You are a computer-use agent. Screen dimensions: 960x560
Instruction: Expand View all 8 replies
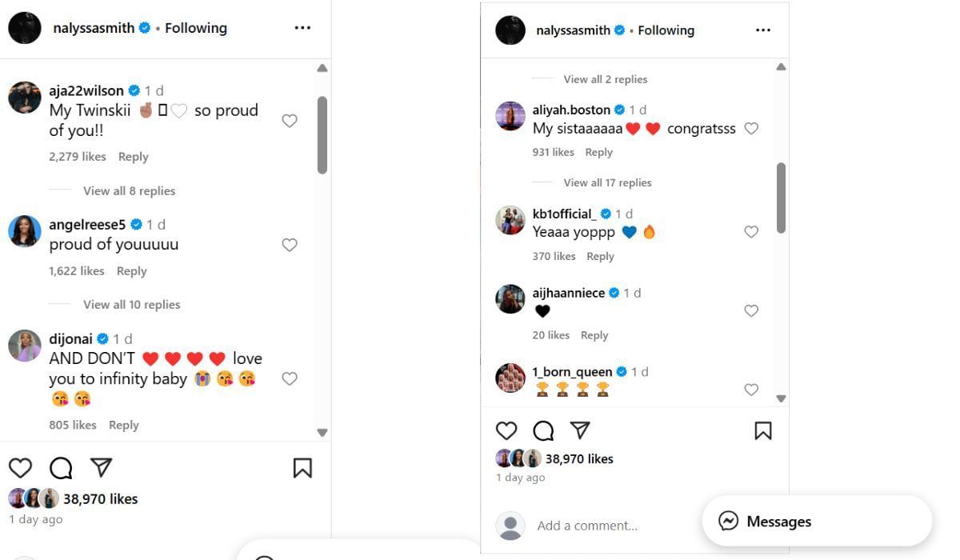pos(129,191)
